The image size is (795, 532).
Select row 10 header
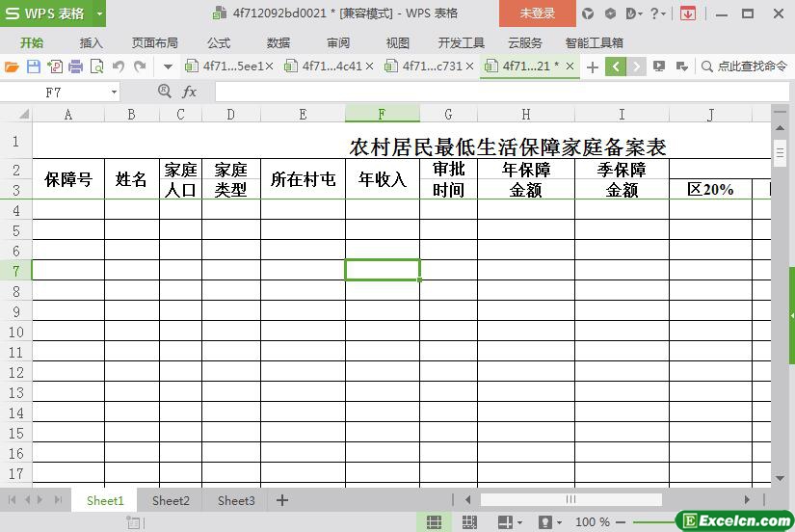[15, 332]
